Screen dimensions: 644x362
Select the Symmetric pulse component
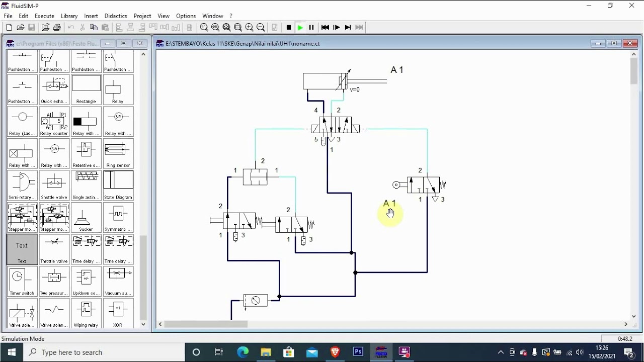(118, 218)
